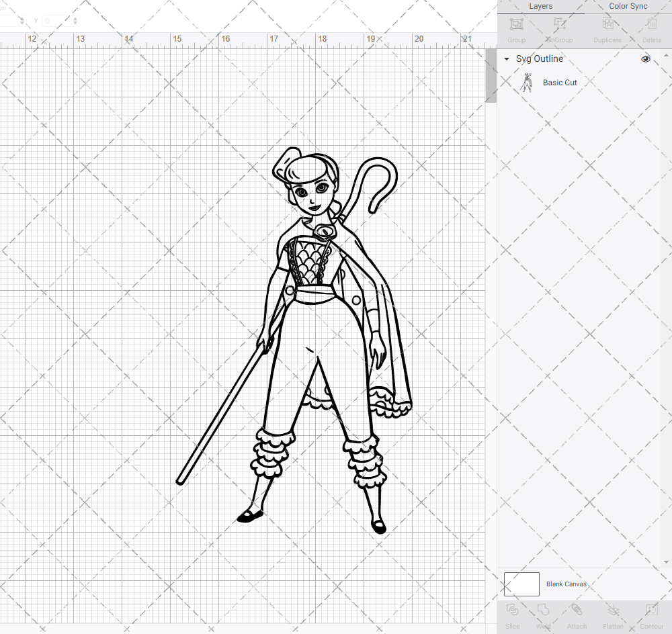Screen dimensions: 672x634
Task: Click the Delete icon in the Layers panel
Action: (650, 28)
